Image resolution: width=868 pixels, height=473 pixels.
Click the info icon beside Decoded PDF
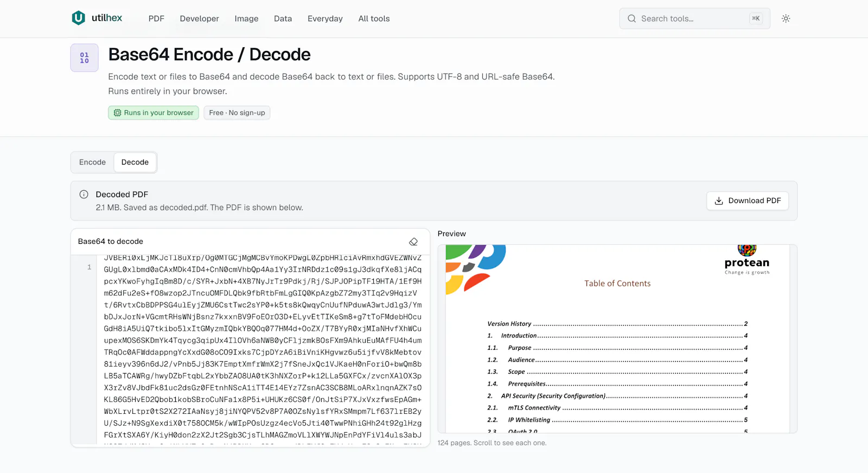coord(84,194)
